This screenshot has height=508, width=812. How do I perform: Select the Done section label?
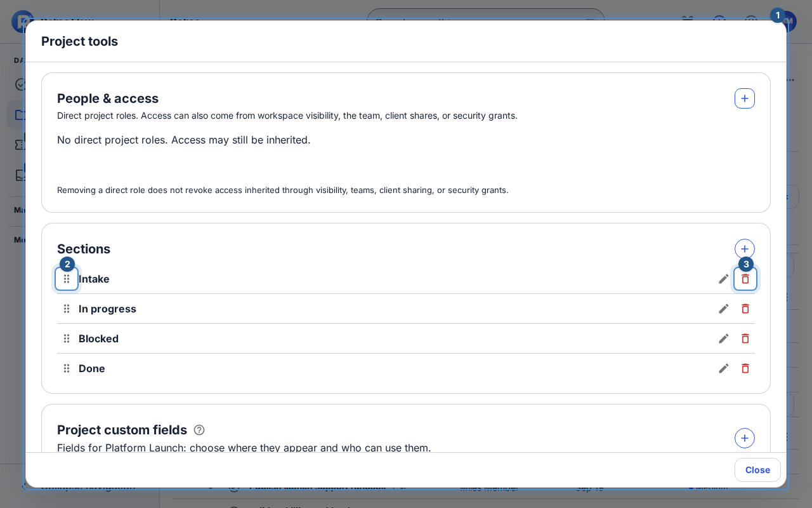pyautogui.click(x=92, y=368)
